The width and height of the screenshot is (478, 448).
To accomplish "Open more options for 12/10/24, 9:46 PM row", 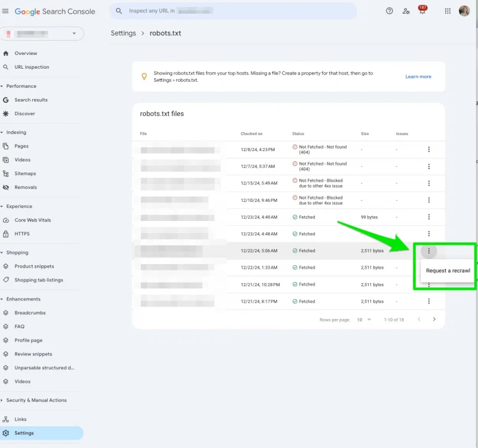I will (x=428, y=200).
